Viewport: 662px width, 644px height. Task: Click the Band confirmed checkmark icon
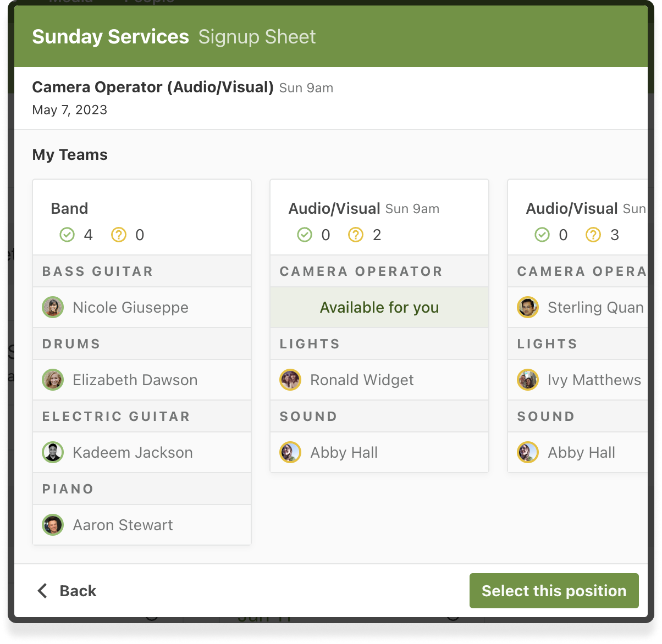67,235
